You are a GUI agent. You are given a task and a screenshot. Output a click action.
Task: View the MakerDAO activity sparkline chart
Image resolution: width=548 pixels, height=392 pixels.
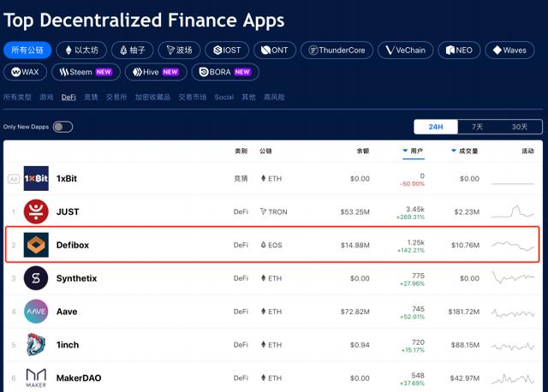tap(513, 378)
